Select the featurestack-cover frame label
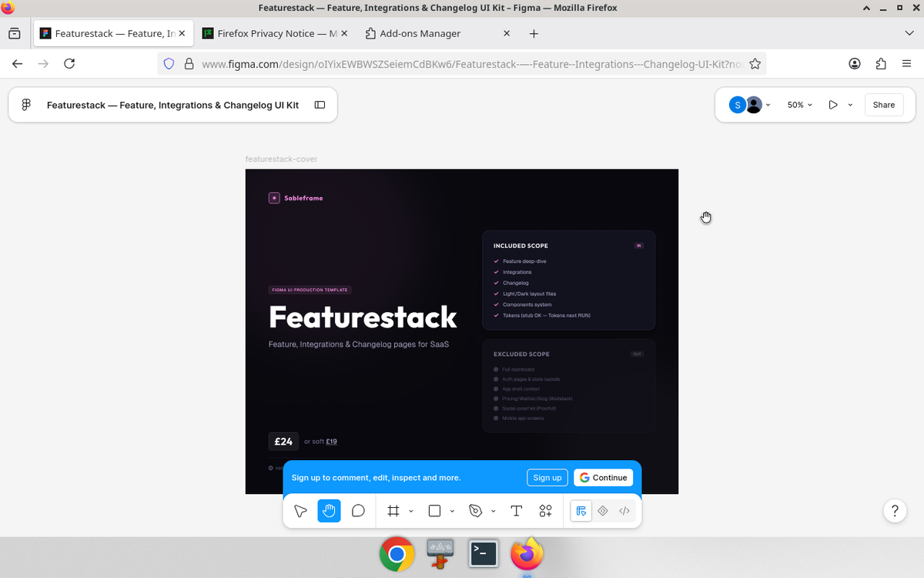Screen dimensions: 924x578 pos(281,159)
